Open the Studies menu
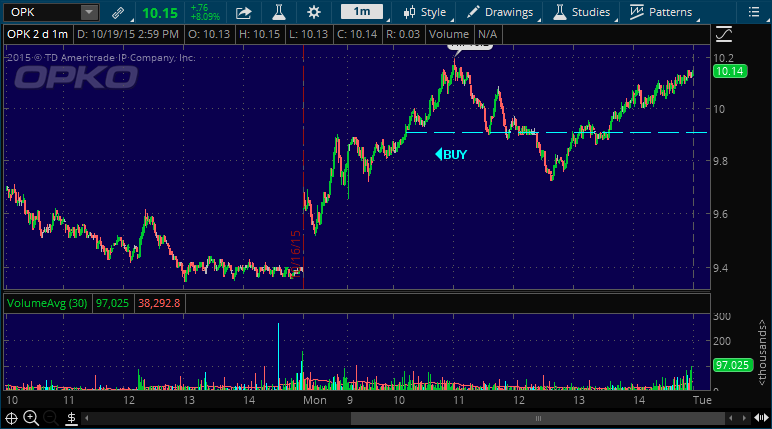Image resolution: width=772 pixels, height=429 pixels. click(581, 12)
